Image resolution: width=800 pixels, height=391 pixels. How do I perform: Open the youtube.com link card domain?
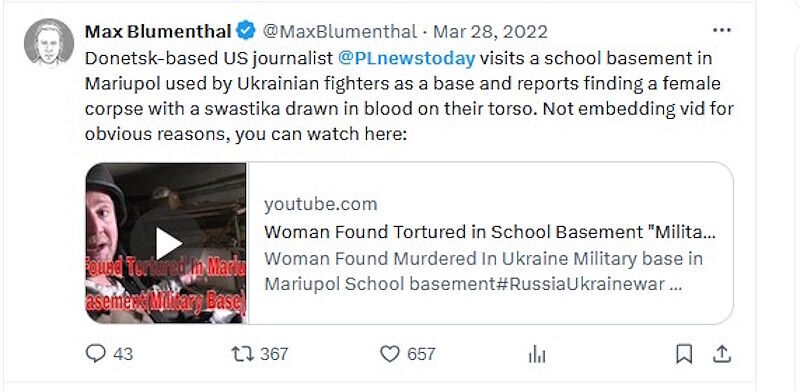[x=321, y=204]
